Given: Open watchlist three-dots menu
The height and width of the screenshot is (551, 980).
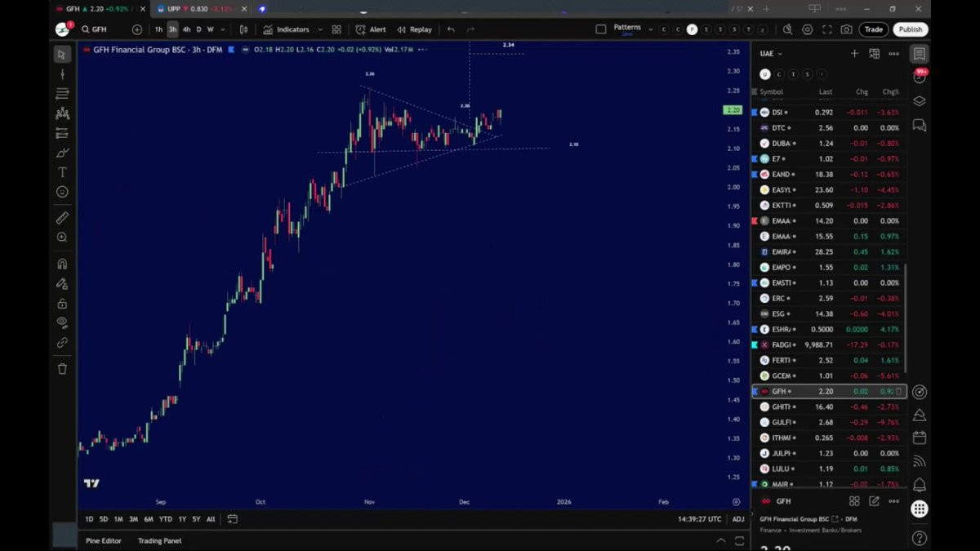Looking at the screenshot, I should click(893, 54).
